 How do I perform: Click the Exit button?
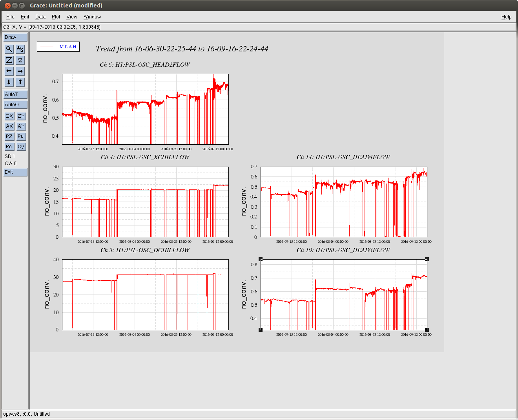(15, 172)
